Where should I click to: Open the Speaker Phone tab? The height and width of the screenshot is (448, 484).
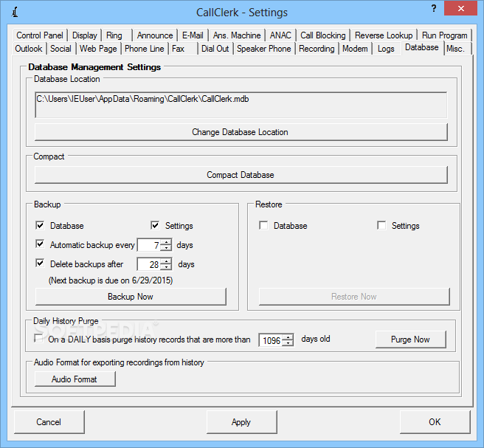tap(264, 49)
